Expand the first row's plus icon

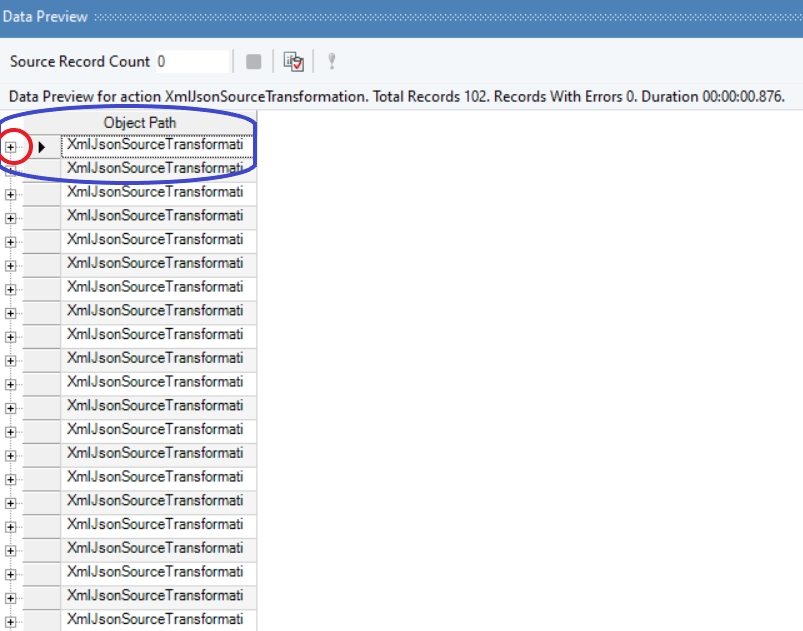click(x=10, y=148)
